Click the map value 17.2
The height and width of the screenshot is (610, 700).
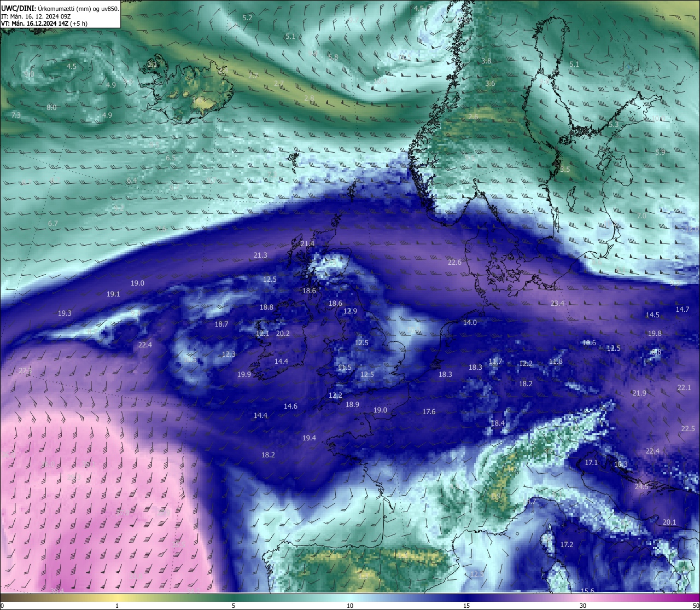(567, 545)
